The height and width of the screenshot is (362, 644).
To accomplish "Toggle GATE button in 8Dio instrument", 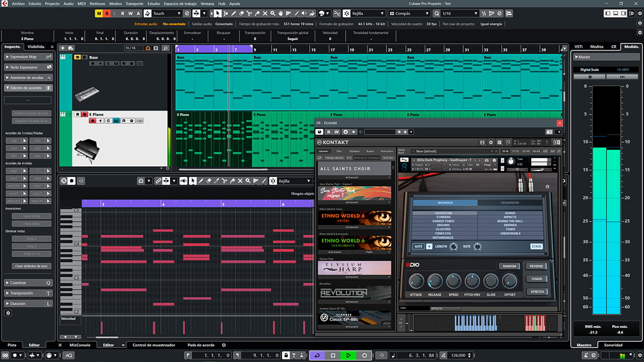I will coord(419,246).
